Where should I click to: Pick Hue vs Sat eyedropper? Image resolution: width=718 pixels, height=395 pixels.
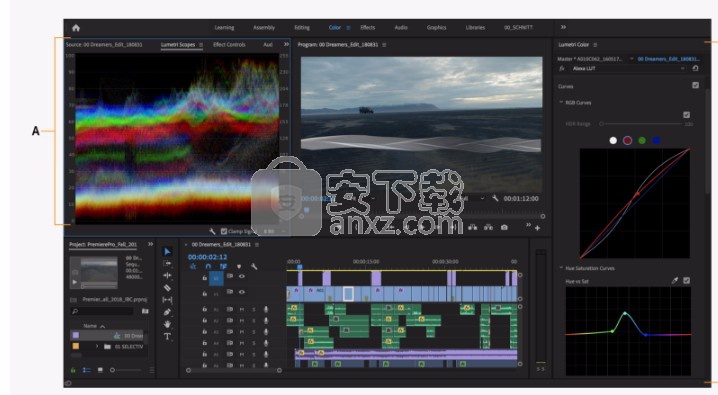pos(674,281)
